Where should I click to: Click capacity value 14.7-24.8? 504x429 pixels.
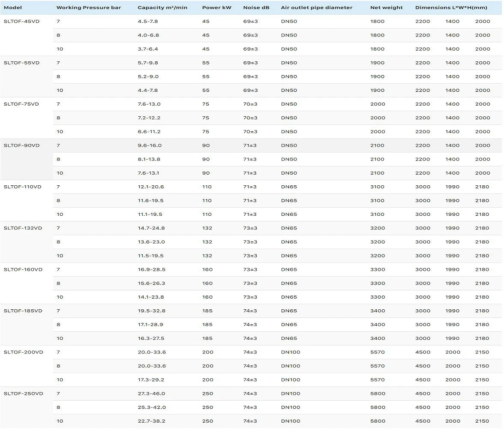(151, 228)
